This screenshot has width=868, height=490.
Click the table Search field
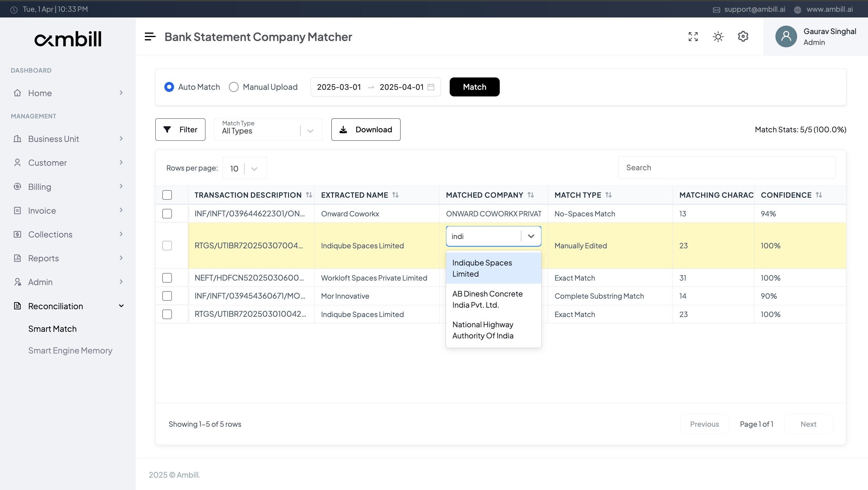727,167
